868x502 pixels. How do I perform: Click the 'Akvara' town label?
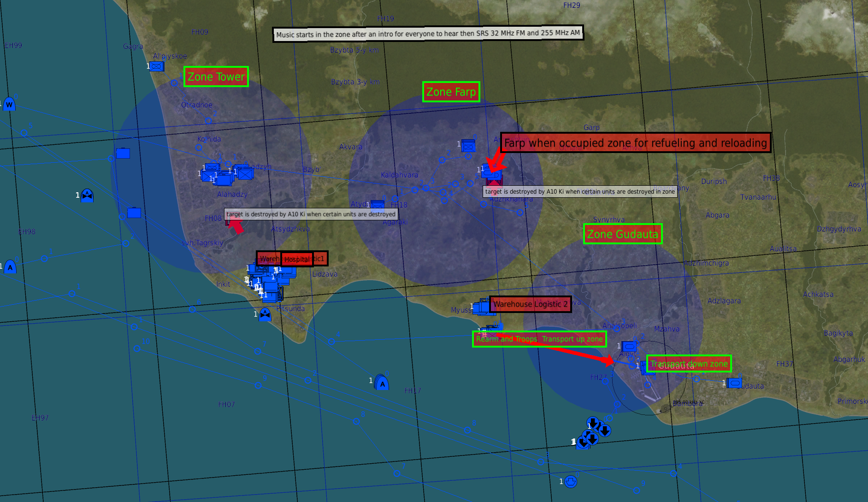coord(351,147)
